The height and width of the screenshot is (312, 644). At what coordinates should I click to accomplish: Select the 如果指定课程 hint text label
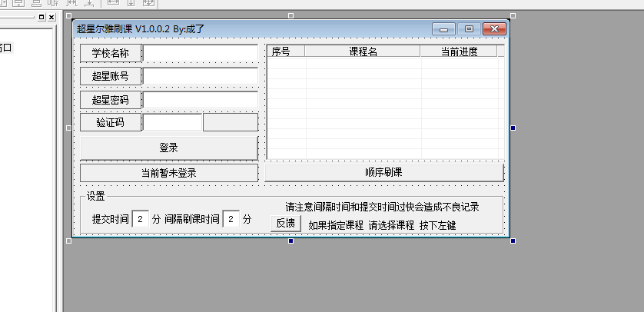pos(382,225)
